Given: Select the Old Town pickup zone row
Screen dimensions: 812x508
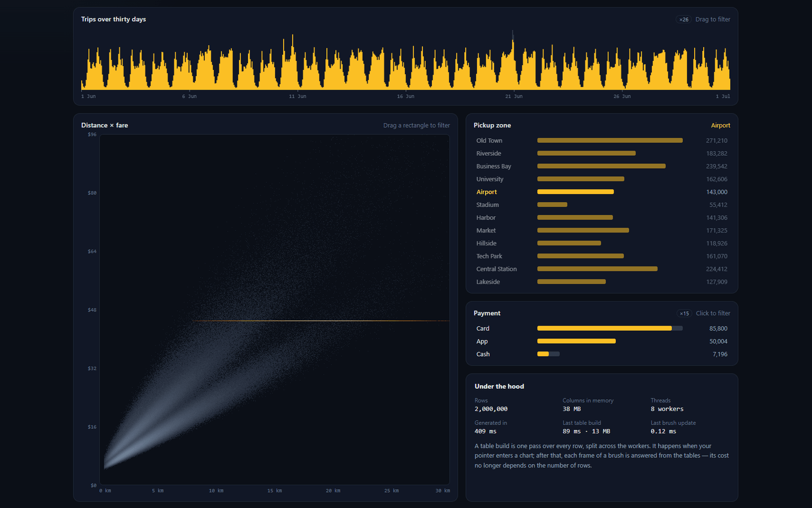Looking at the screenshot, I should [x=602, y=141].
